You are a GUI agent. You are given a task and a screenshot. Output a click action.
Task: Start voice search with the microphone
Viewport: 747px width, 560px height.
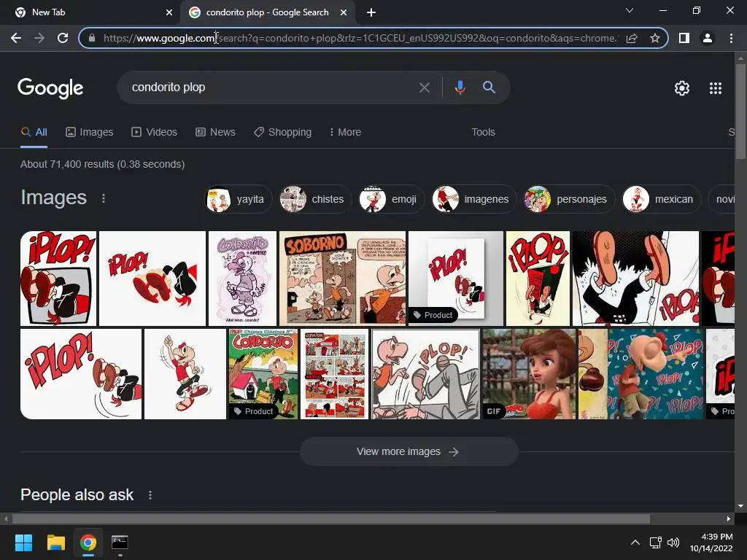460,87
